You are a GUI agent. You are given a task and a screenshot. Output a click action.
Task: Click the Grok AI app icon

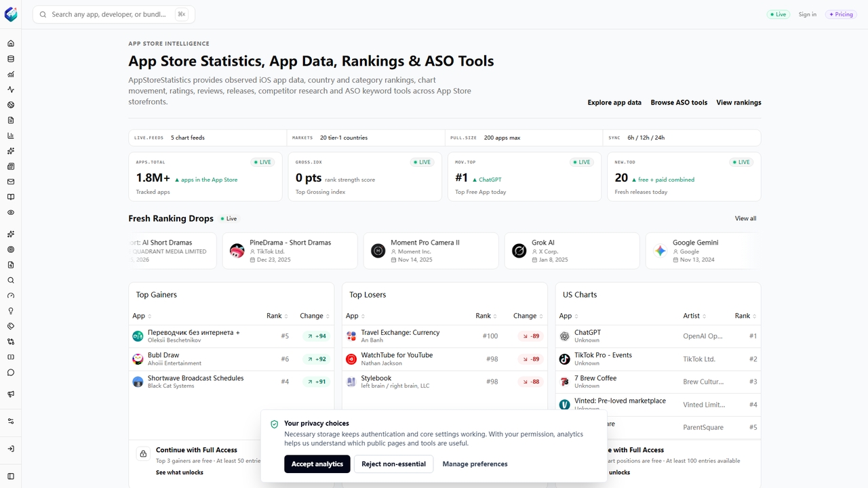(x=519, y=251)
